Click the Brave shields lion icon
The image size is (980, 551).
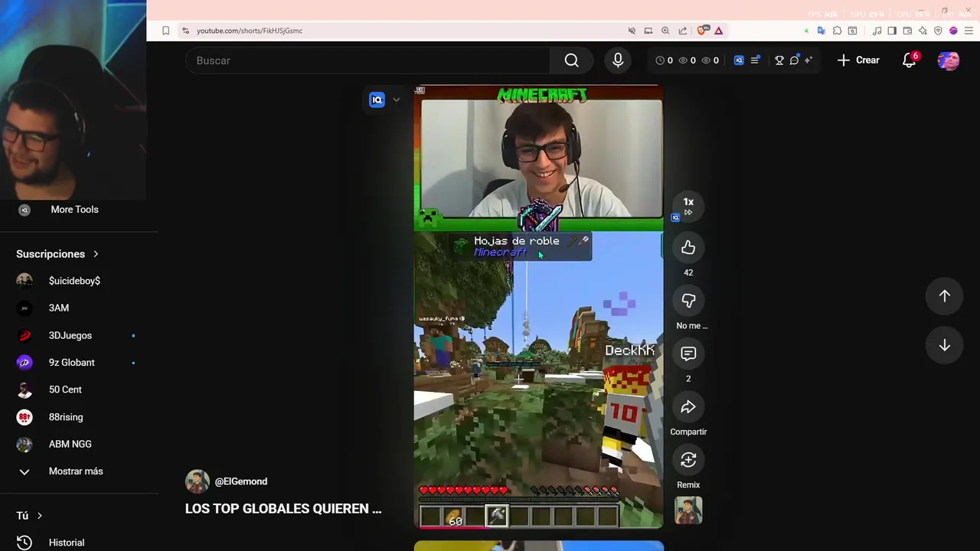(x=702, y=31)
